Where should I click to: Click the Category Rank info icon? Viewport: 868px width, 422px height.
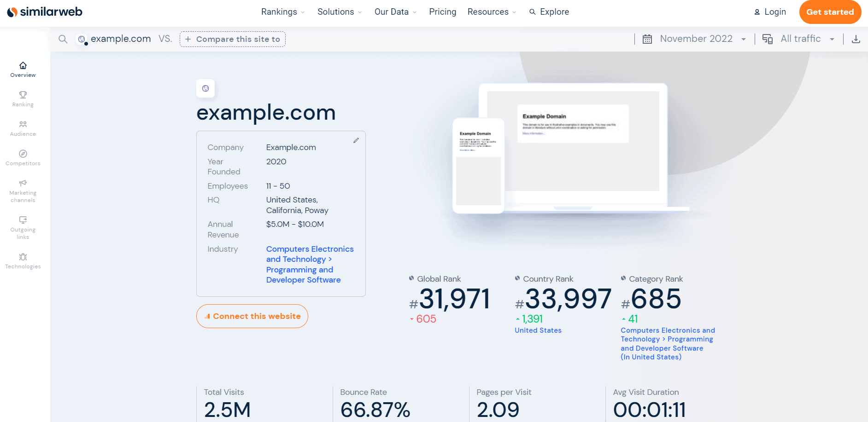pyautogui.click(x=623, y=278)
